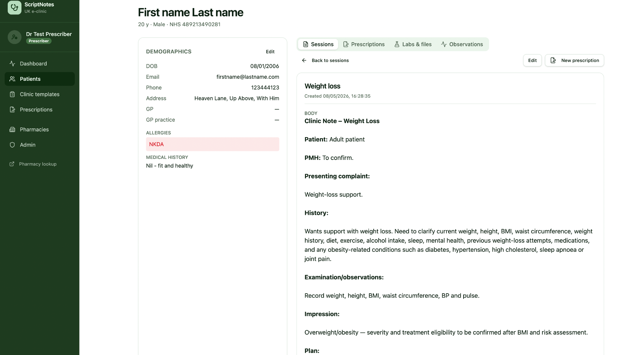Viewport: 644px width, 355px height.
Task: Open Clinic templates in the sidebar
Action: coord(40,95)
